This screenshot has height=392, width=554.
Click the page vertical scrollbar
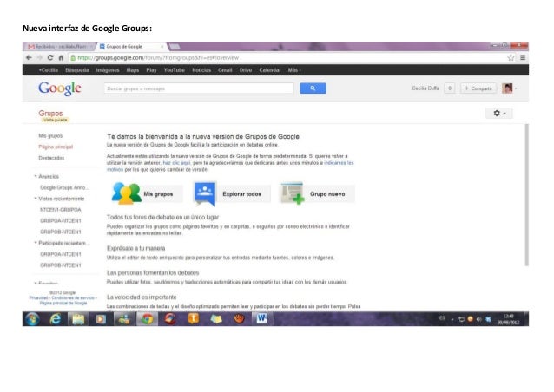pos(526,194)
